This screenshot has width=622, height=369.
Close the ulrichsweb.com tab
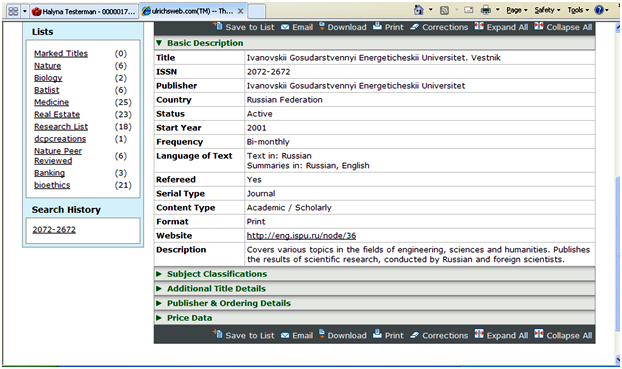click(x=240, y=11)
